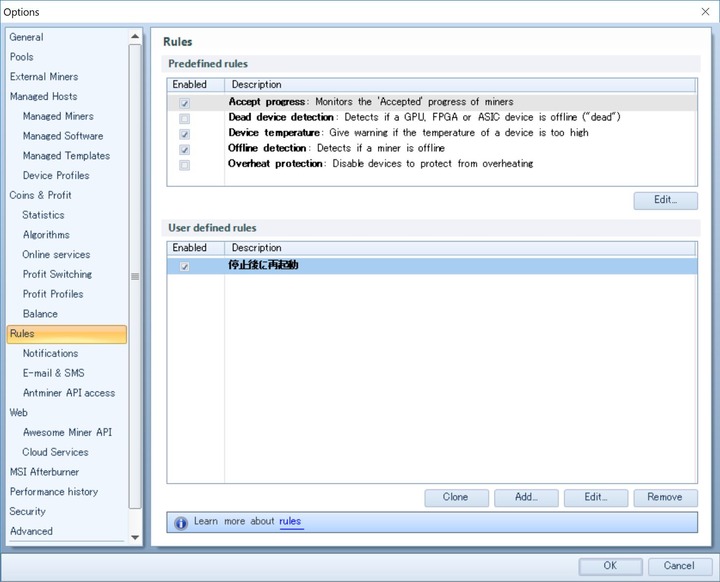
Task: Select Managed Miners in the sidebar
Action: coord(58,116)
